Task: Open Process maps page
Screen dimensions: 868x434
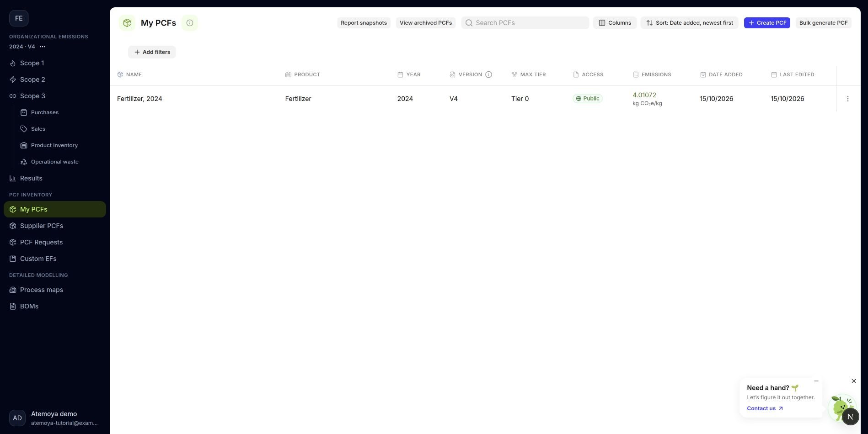Action: 55,290
